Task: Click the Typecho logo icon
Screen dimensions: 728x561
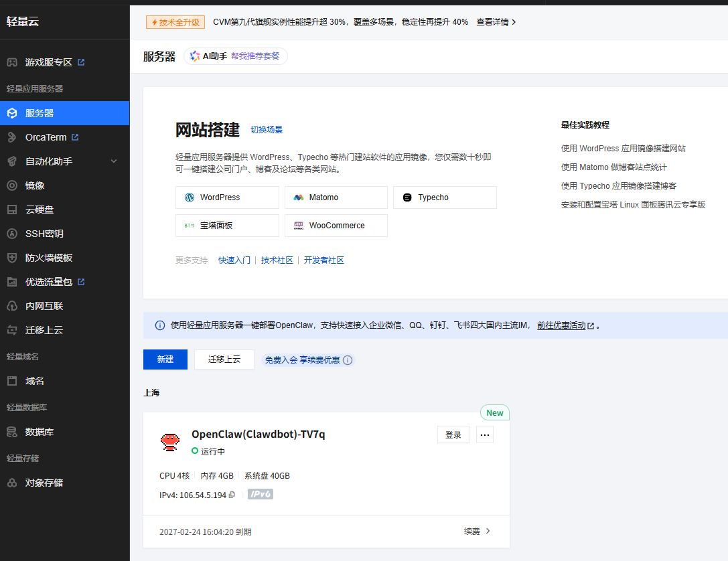Action: coord(407,197)
